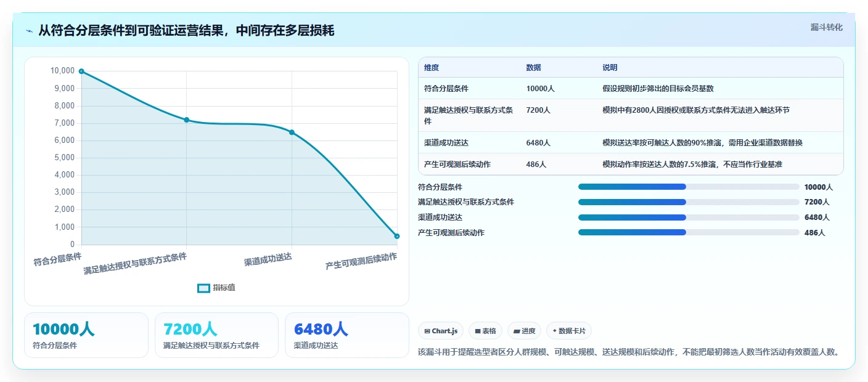Click the chart data point for 产生可观测后续动作
Image resolution: width=868 pixels, height=382 pixels.
click(397, 236)
